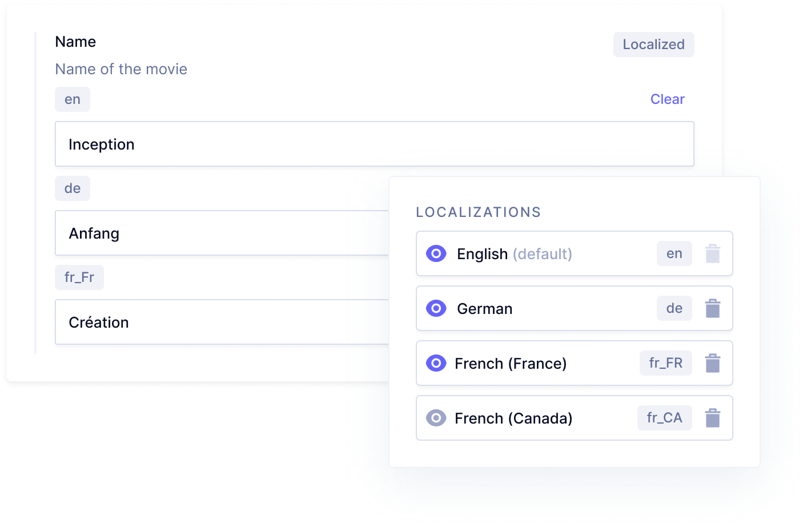Focus the Anfang text field
Image resolution: width=811 pixels, height=532 pixels.
(223, 233)
